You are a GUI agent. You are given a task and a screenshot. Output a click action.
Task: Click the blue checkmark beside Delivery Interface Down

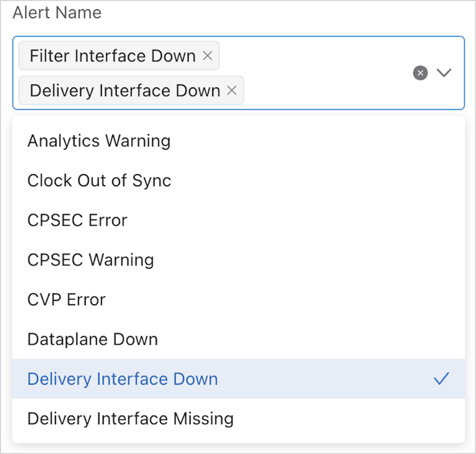(441, 379)
